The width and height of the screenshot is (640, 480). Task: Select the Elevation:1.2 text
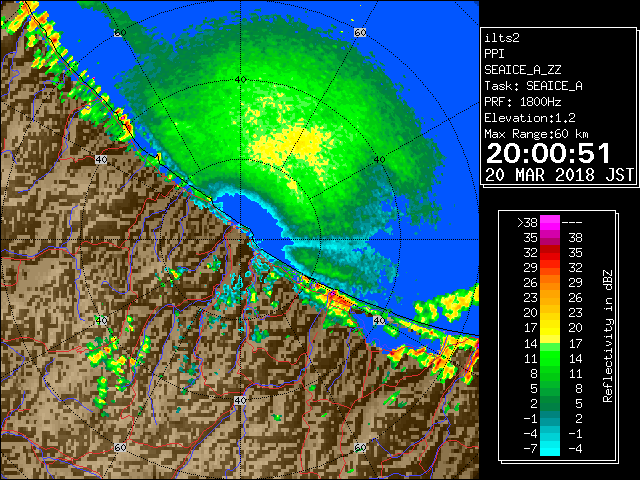click(530, 118)
